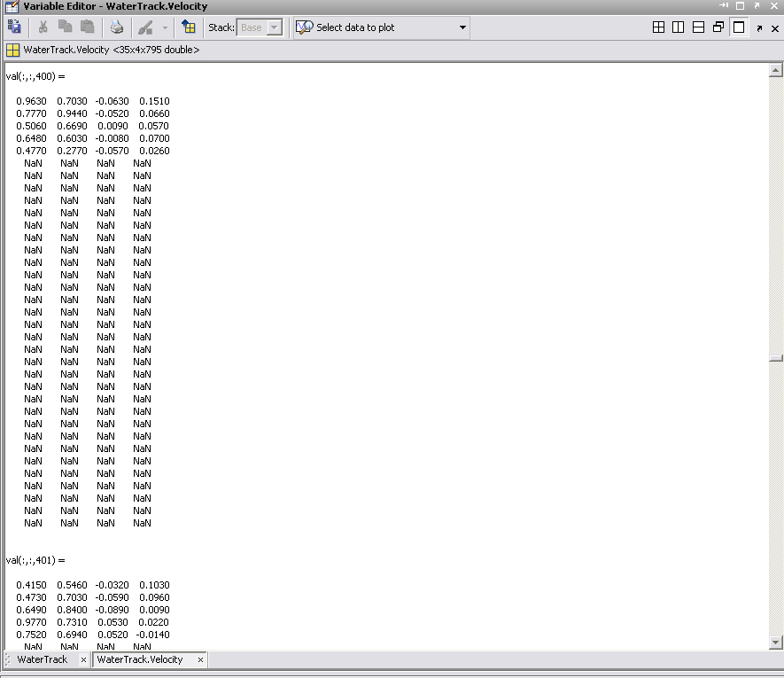Image resolution: width=784 pixels, height=678 pixels.
Task: Float the variable windows
Action: click(718, 27)
